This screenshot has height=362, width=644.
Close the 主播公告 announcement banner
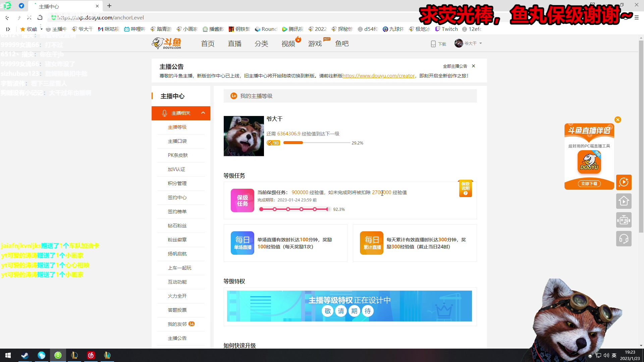click(x=474, y=66)
